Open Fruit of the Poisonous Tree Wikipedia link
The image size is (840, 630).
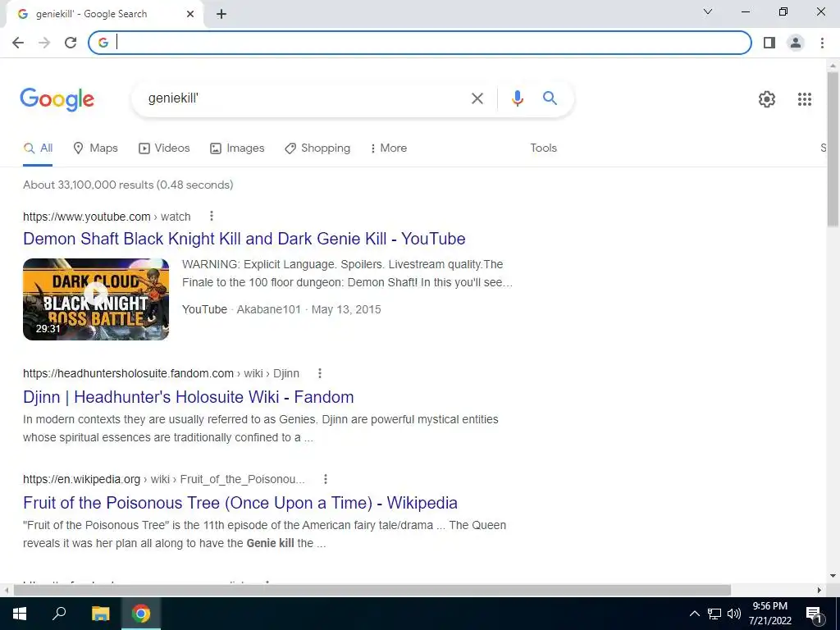point(240,503)
